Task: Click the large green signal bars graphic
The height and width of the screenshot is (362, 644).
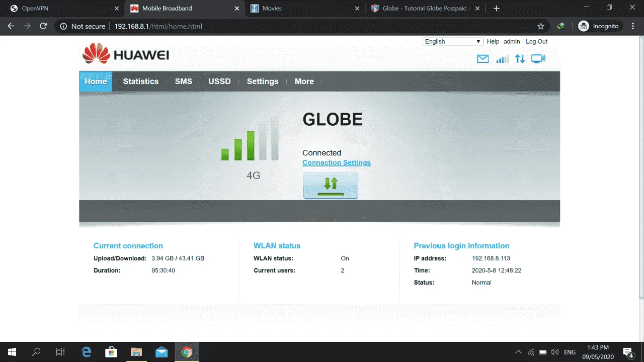Action: [x=250, y=138]
